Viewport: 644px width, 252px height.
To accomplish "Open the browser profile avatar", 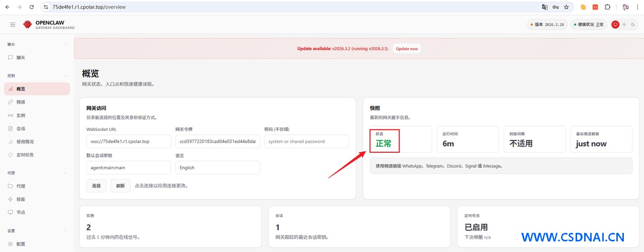I will coord(625,7).
